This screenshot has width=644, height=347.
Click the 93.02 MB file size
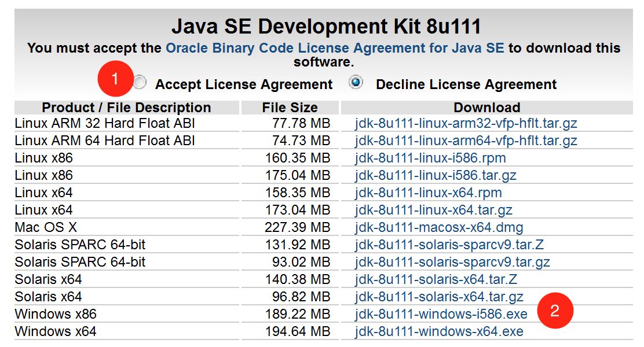pos(301,261)
